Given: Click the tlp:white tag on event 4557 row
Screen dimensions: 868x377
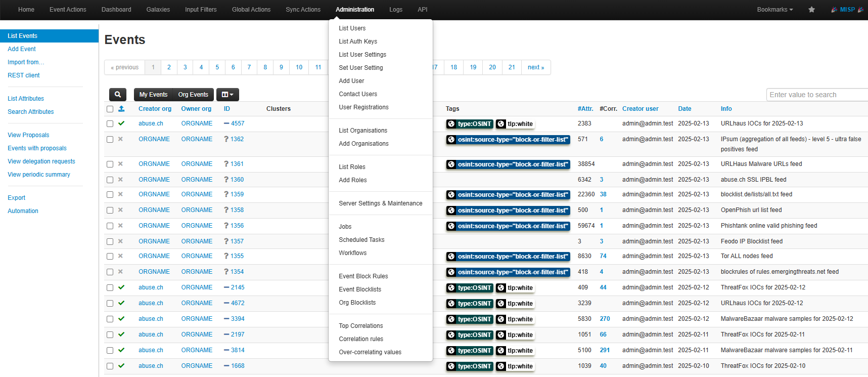Looking at the screenshot, I should pos(515,124).
